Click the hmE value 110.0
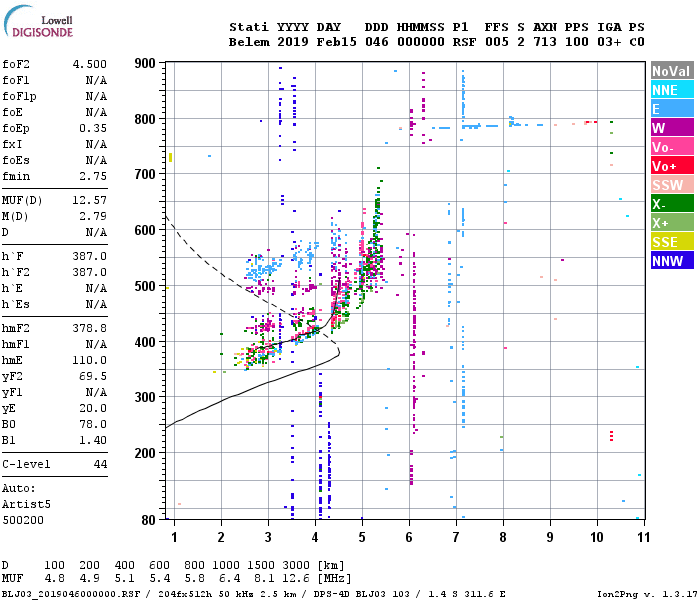This screenshot has width=700, height=600. [x=90, y=360]
